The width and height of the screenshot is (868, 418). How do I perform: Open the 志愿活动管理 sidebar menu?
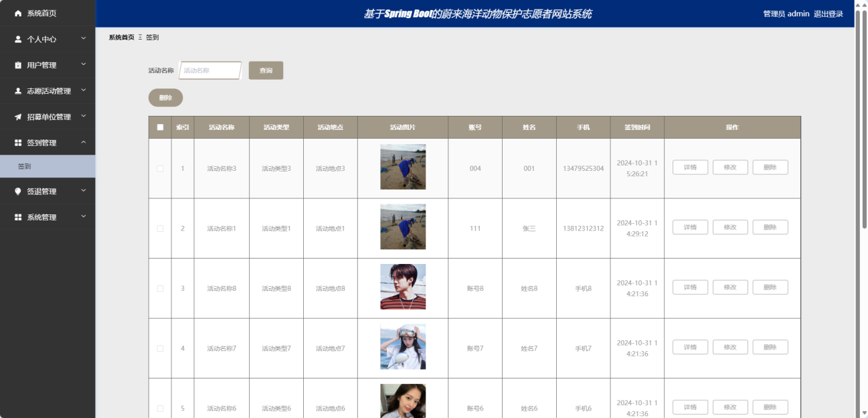[x=48, y=91]
